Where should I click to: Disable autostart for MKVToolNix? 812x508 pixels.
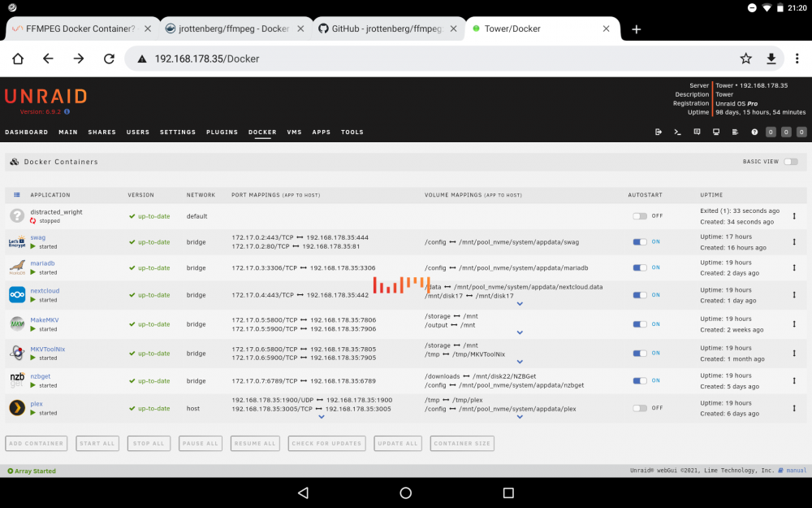tap(640, 353)
